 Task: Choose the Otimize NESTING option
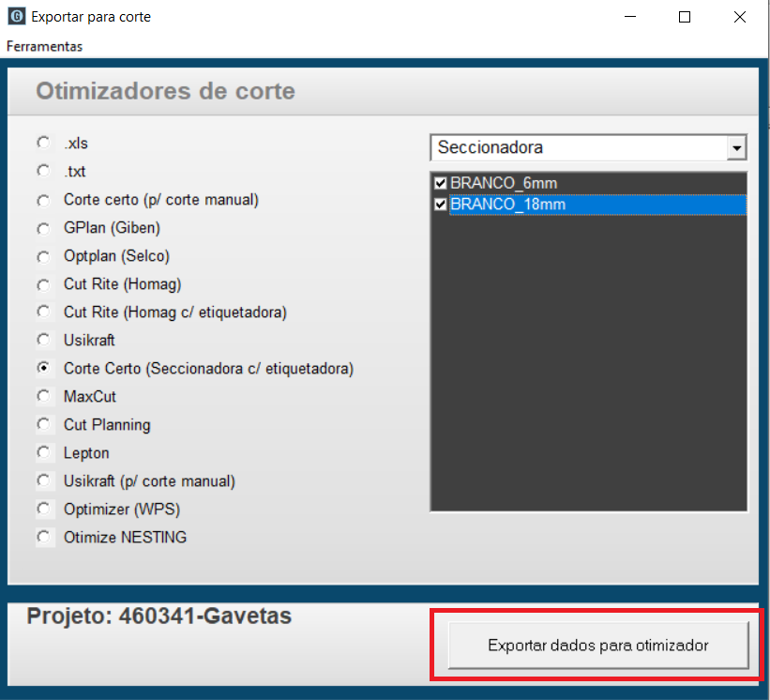pyautogui.click(x=44, y=537)
